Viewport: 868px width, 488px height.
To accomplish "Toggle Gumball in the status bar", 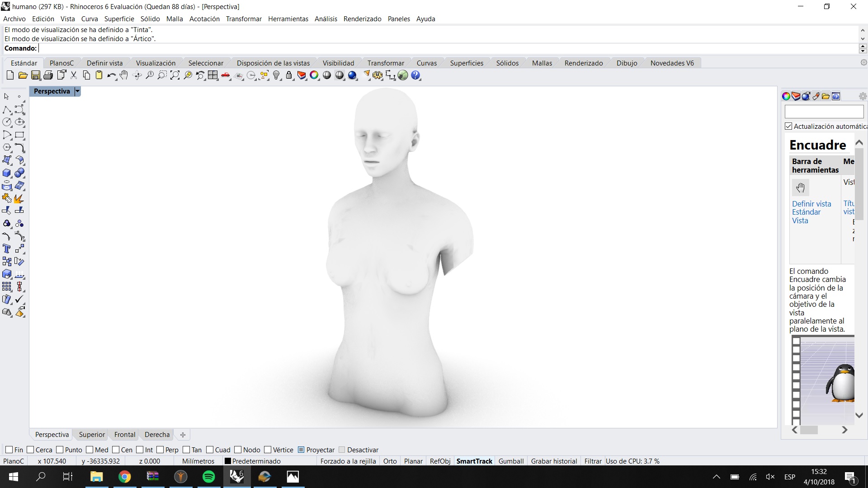I will click(511, 461).
